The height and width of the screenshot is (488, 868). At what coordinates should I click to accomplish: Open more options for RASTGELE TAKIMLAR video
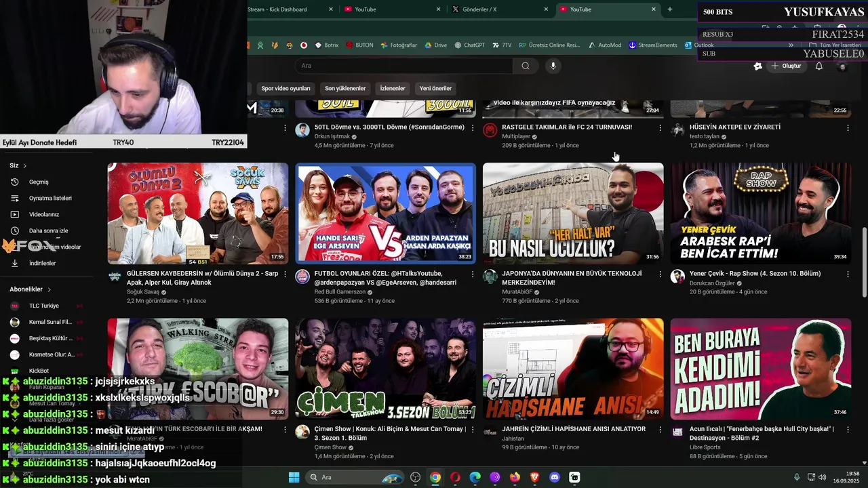pos(660,127)
